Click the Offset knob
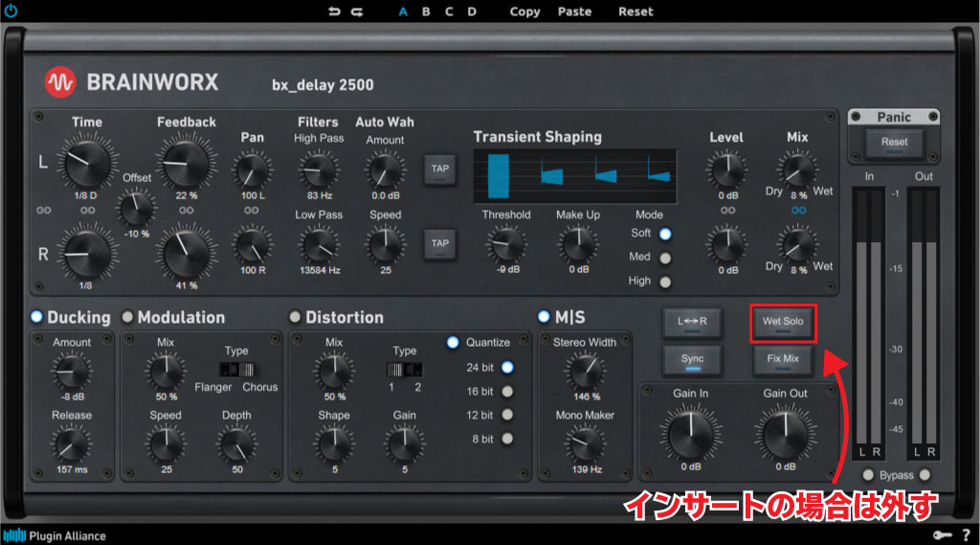Screen dimensions: 980x545 [x=136, y=209]
